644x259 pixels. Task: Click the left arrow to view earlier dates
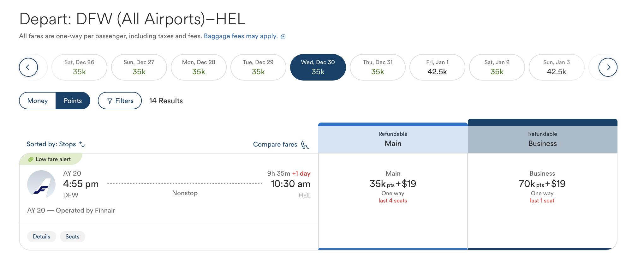tap(29, 67)
